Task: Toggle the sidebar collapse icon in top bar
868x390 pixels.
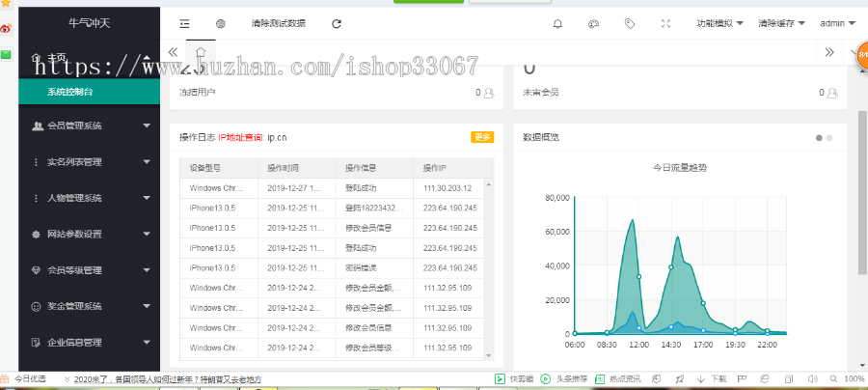Action: pos(184,23)
